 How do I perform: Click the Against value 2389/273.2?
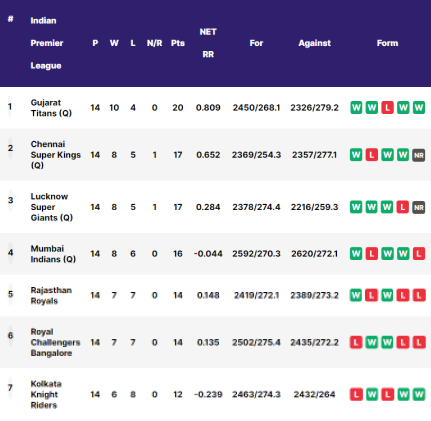[314, 295]
